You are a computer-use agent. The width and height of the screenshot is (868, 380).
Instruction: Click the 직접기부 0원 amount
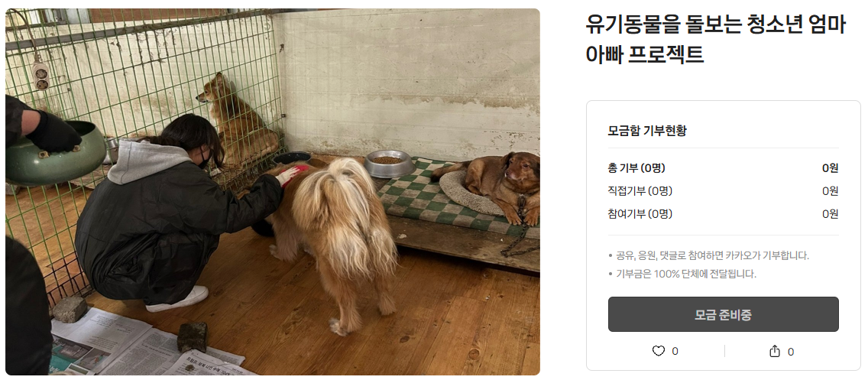coord(830,191)
